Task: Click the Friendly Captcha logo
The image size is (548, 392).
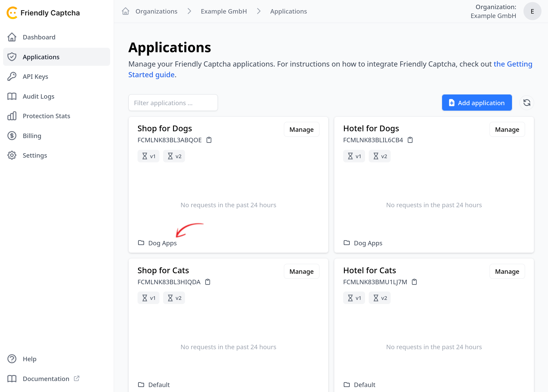Action: click(43, 13)
